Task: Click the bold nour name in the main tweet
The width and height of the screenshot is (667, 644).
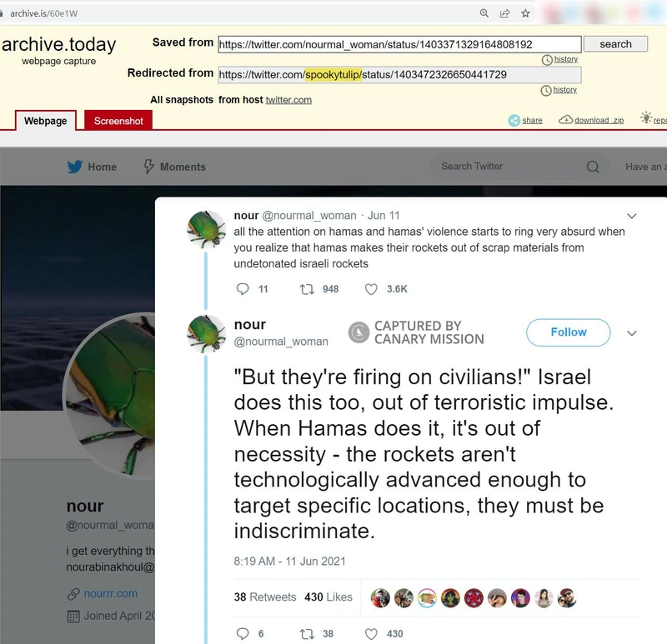Action: [x=249, y=324]
